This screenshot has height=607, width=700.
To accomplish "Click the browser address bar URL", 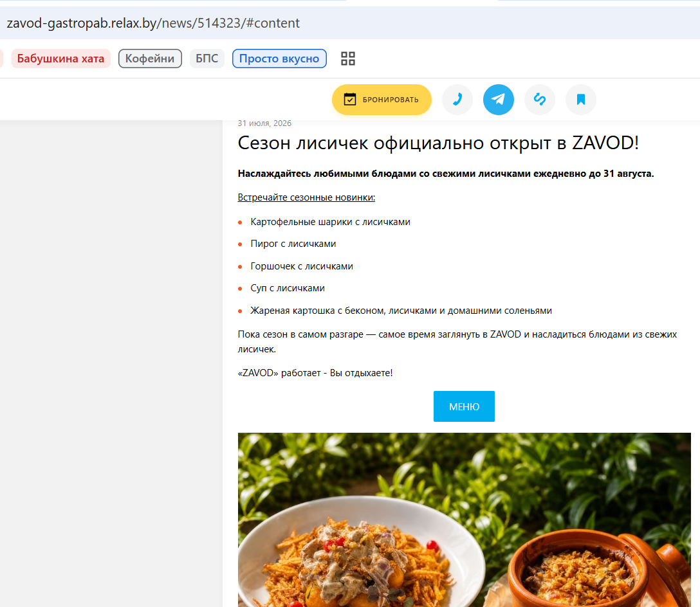I will [x=153, y=23].
